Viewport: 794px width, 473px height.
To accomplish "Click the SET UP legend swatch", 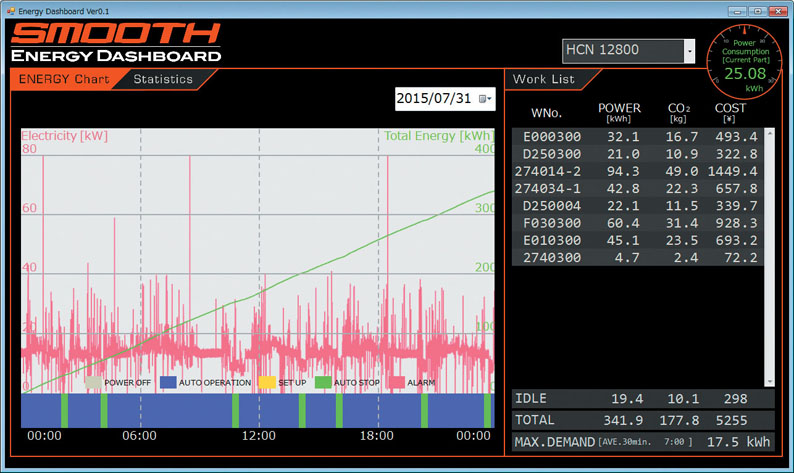I will pos(267,382).
